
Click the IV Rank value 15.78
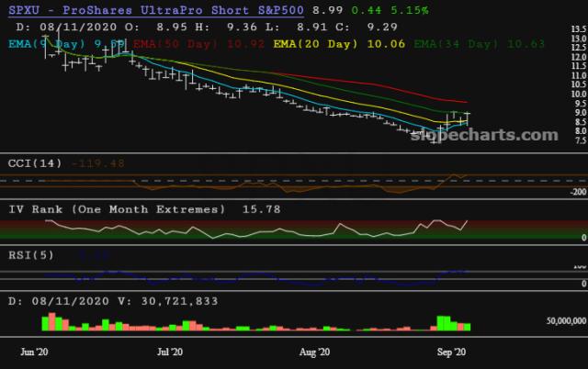pos(261,209)
